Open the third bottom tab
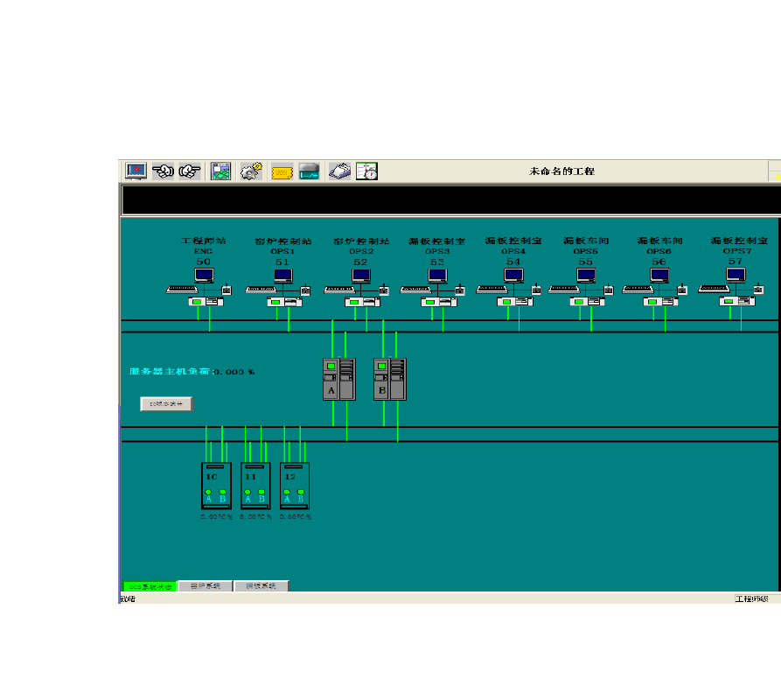 pyautogui.click(x=261, y=586)
